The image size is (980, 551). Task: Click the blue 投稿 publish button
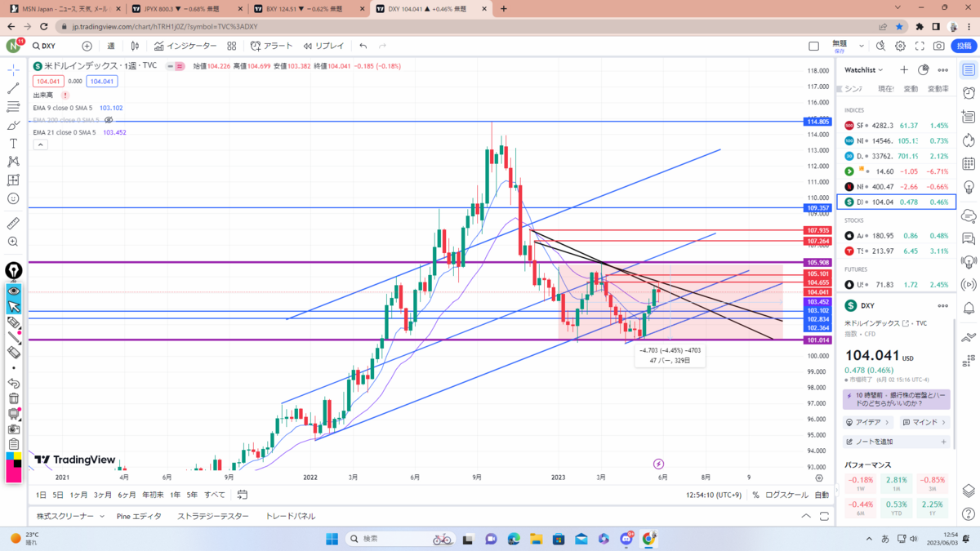965,46
